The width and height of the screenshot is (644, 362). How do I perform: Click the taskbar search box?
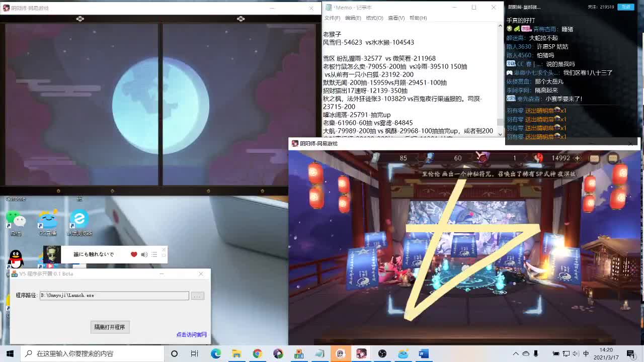click(93, 353)
